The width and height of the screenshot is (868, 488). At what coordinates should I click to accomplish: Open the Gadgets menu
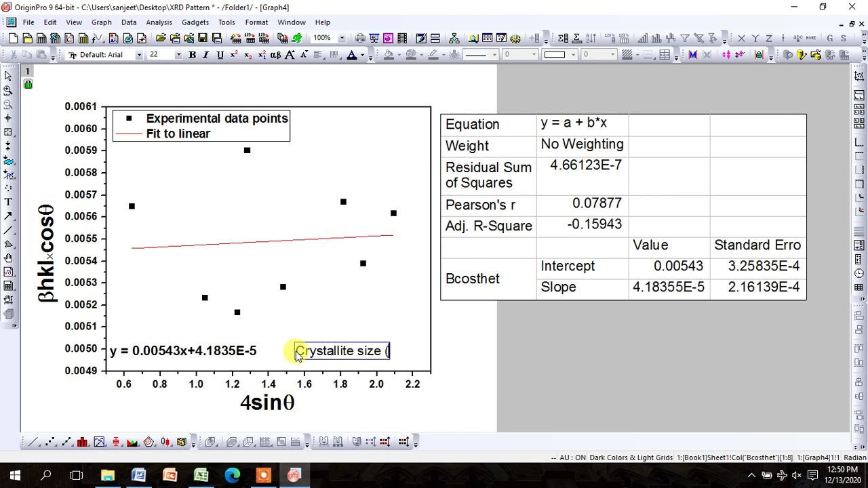[195, 22]
